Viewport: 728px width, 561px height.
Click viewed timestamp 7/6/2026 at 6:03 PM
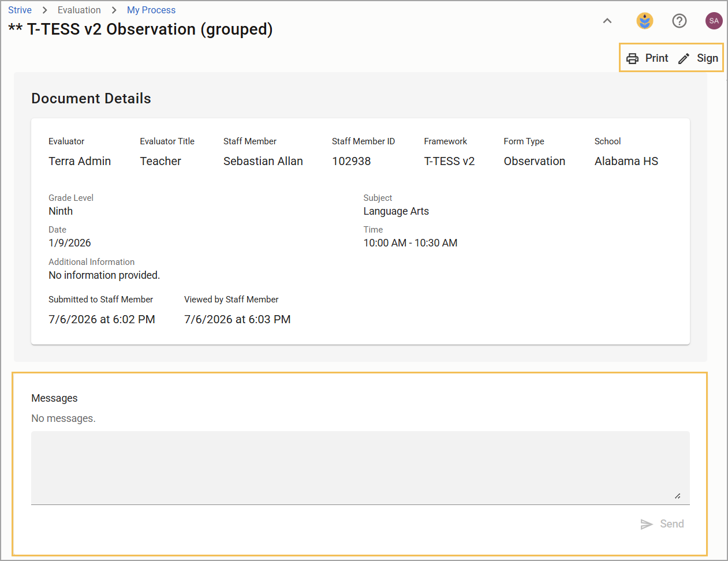pos(237,319)
